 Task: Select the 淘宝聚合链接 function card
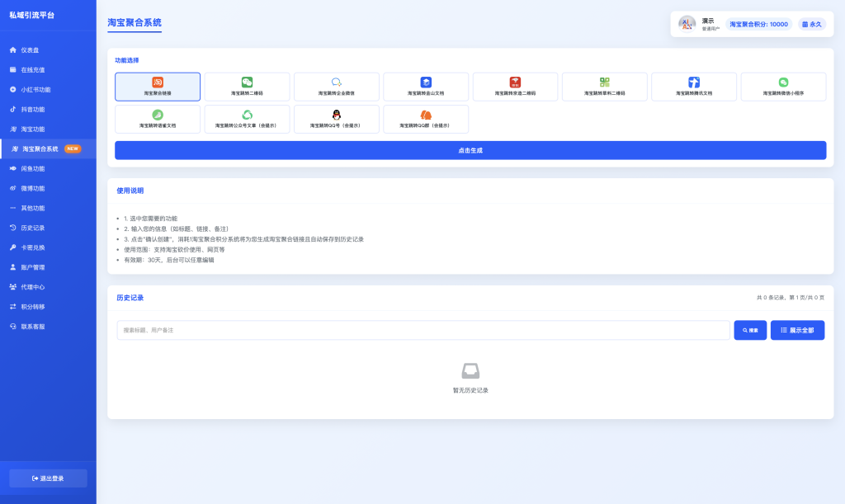158,87
